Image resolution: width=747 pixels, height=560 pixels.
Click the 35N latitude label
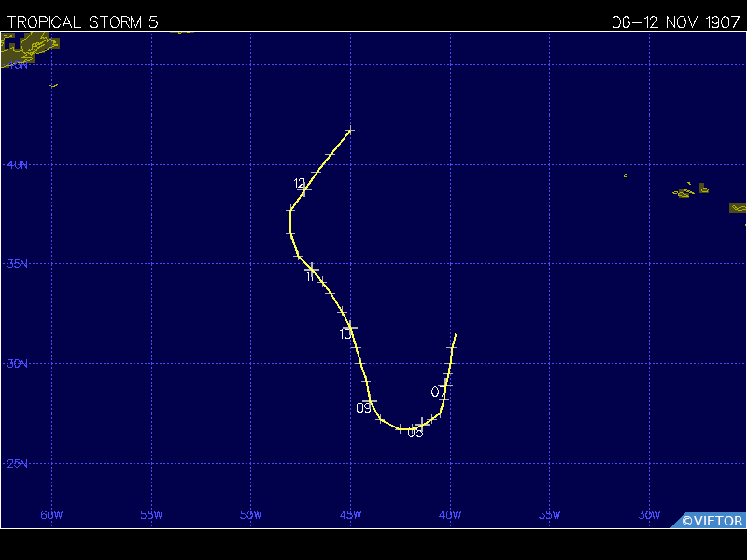(x=18, y=264)
